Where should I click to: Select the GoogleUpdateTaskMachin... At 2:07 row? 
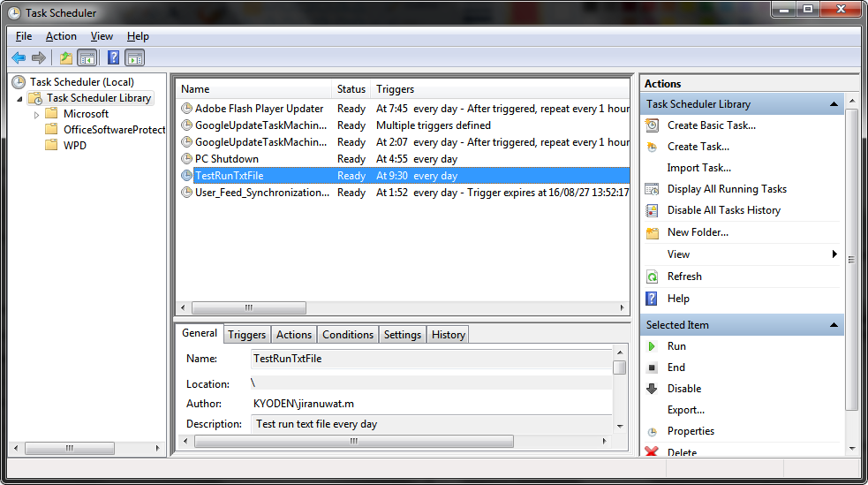tap(404, 142)
